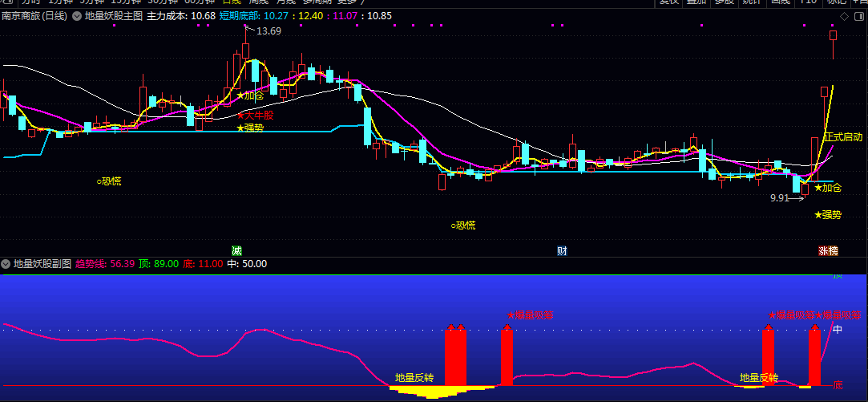The image size is (868, 402).
Task: Click the 13.69 high price label
Action: [x=268, y=31]
